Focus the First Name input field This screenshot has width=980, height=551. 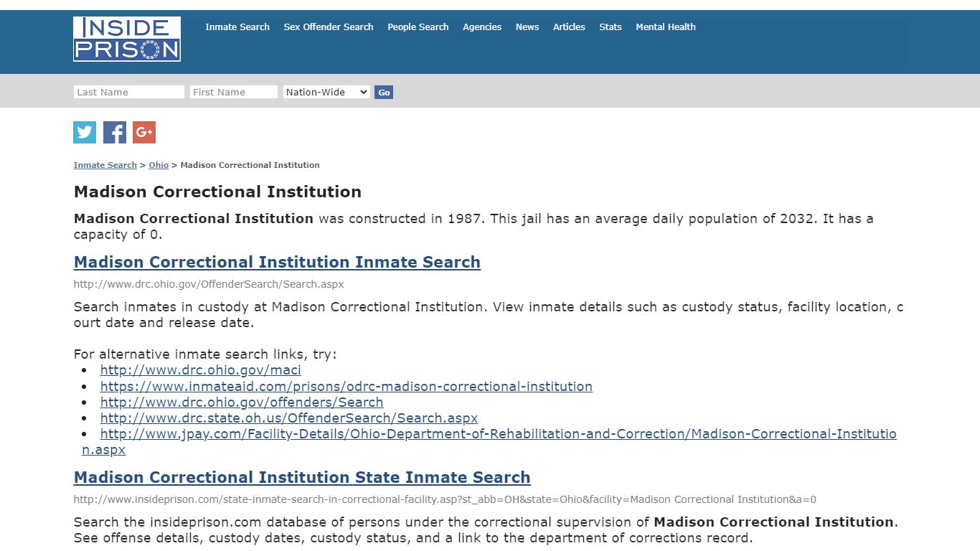(234, 92)
